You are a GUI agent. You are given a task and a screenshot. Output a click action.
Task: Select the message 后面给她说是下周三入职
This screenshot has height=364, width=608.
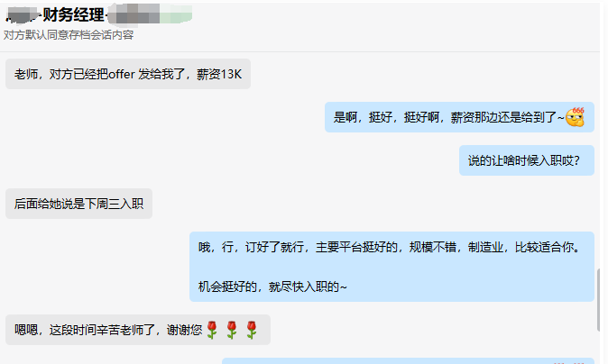click(78, 204)
